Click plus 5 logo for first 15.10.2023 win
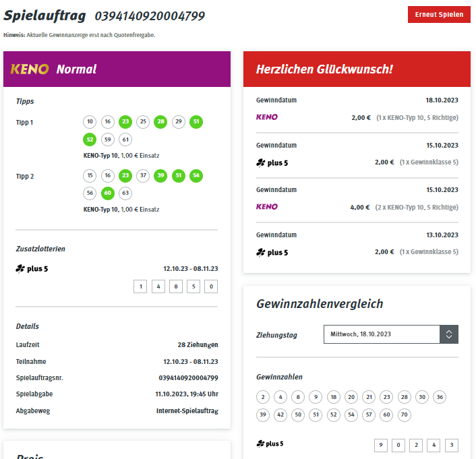 (x=272, y=162)
